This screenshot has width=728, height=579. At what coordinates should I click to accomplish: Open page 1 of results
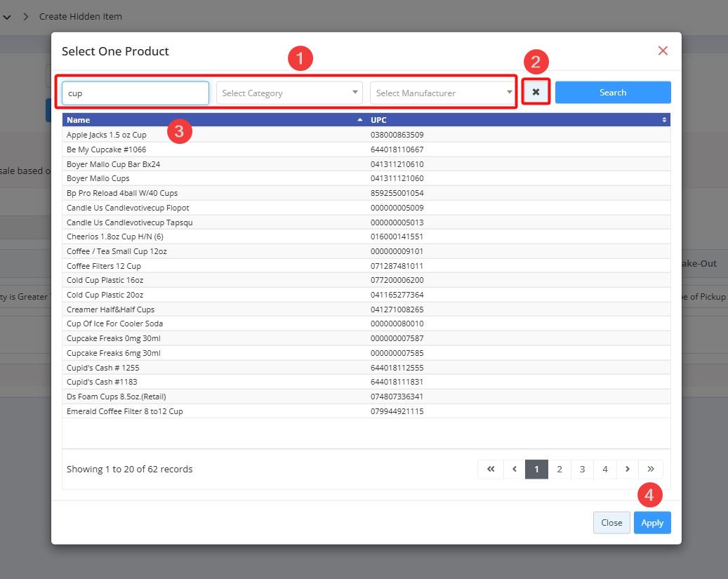(536, 469)
